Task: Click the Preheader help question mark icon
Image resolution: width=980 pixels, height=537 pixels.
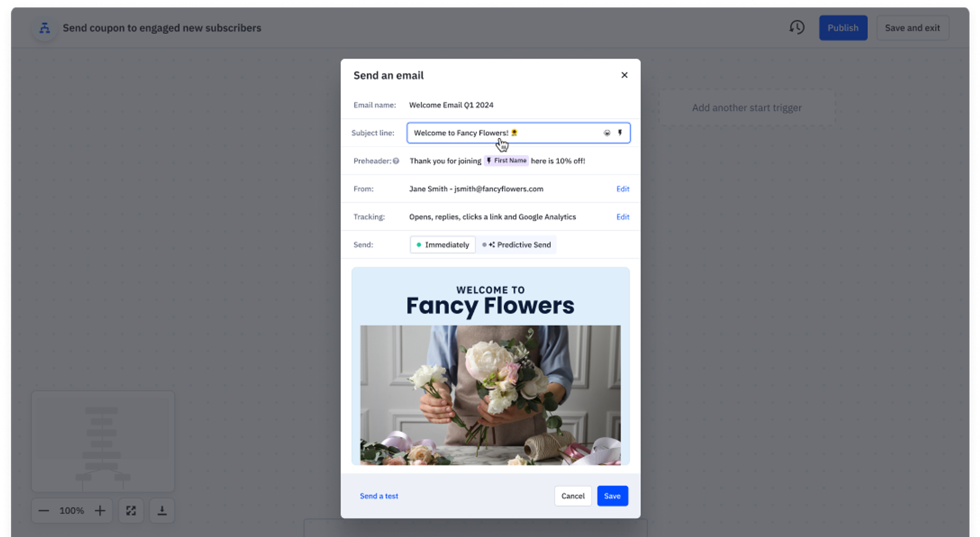Action: coord(396,161)
